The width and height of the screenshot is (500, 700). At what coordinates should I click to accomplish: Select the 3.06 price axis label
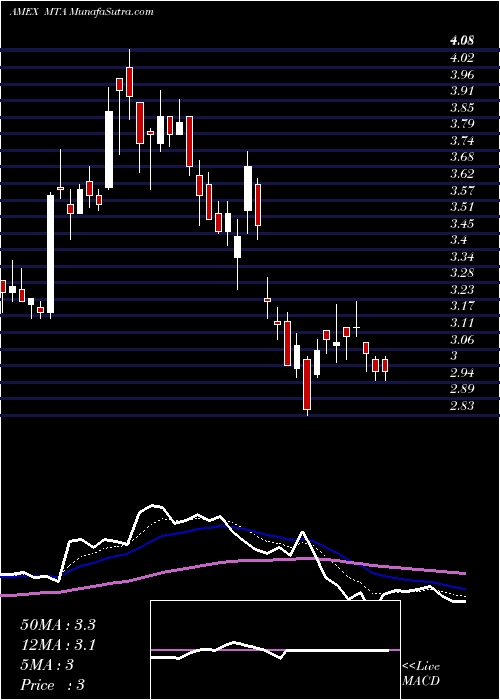(x=462, y=341)
